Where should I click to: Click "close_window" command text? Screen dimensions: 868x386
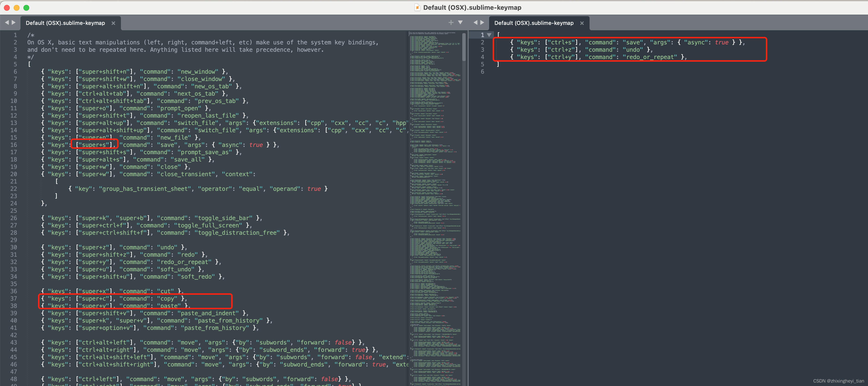(201, 79)
